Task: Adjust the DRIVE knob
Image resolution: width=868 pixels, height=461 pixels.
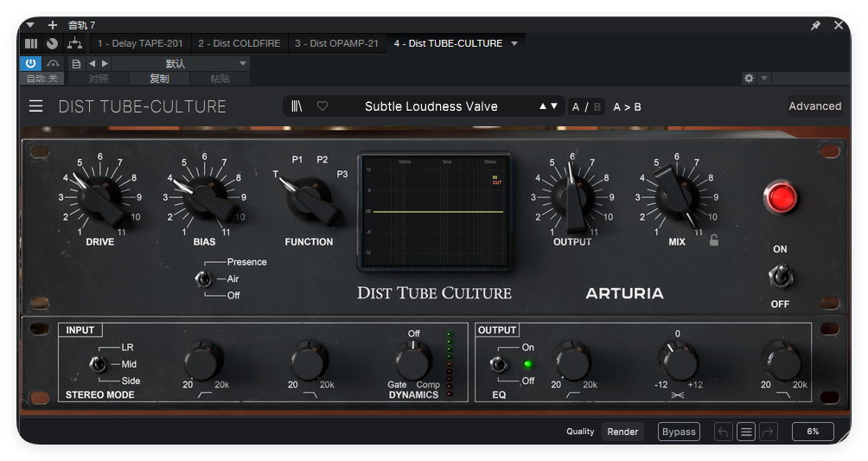Action: click(x=100, y=197)
